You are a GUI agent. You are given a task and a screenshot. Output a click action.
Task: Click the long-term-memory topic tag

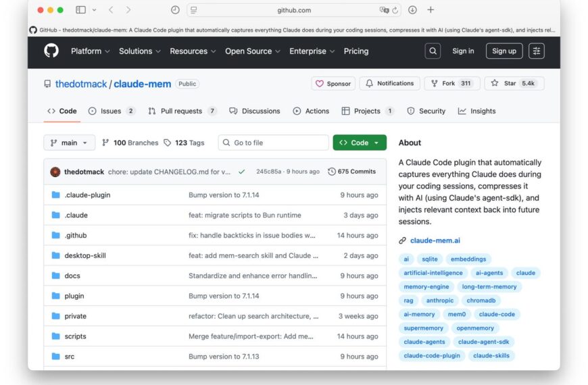(489, 287)
